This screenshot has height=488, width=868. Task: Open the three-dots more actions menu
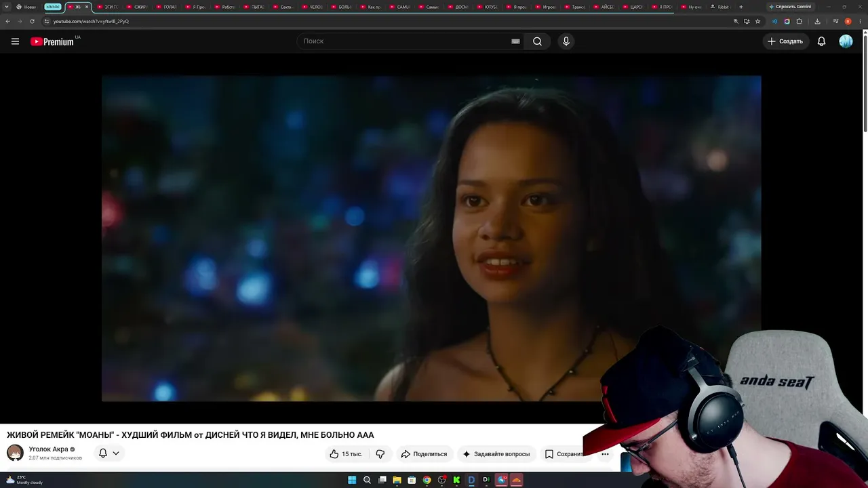click(x=605, y=454)
